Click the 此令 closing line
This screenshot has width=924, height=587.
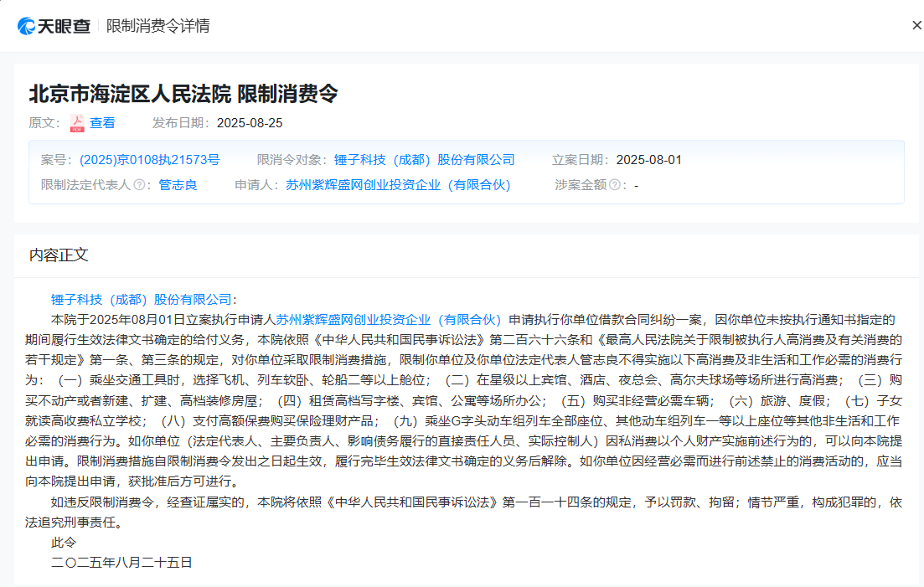pos(64,543)
